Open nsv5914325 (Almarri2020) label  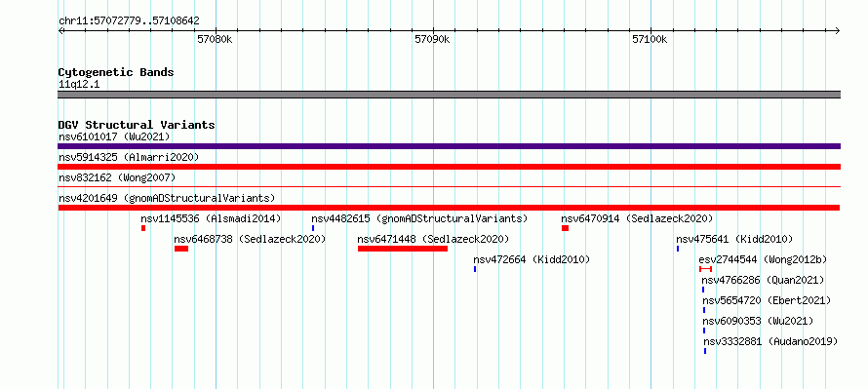[129, 157]
